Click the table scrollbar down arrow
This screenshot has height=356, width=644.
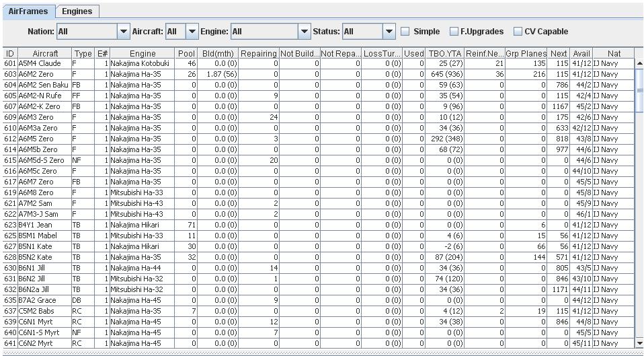pyautogui.click(x=639, y=343)
